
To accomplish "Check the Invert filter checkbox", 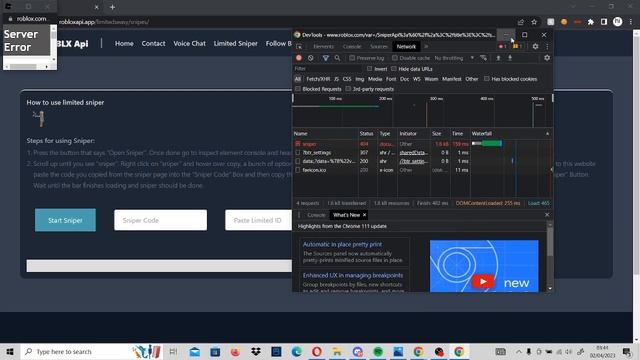I will [369, 69].
